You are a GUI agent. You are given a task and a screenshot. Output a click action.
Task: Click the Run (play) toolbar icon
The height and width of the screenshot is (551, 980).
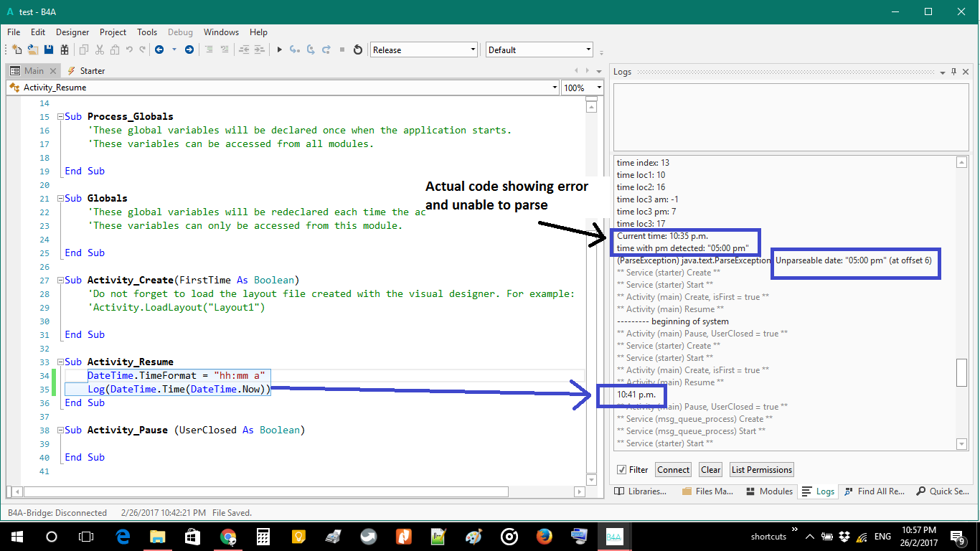point(280,50)
